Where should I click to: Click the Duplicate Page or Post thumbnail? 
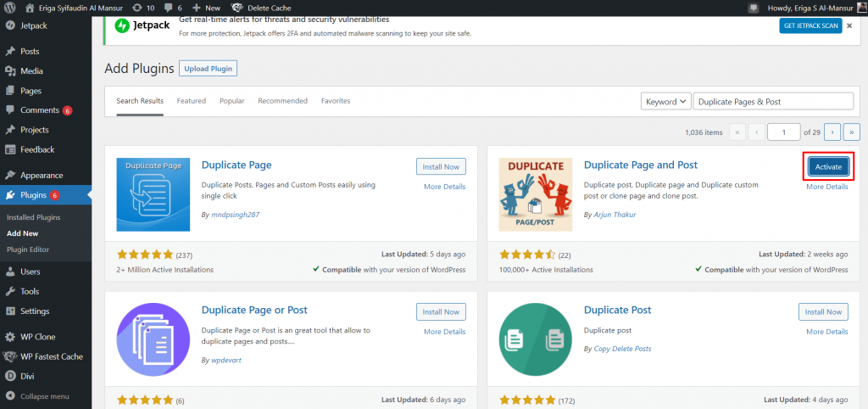click(153, 339)
